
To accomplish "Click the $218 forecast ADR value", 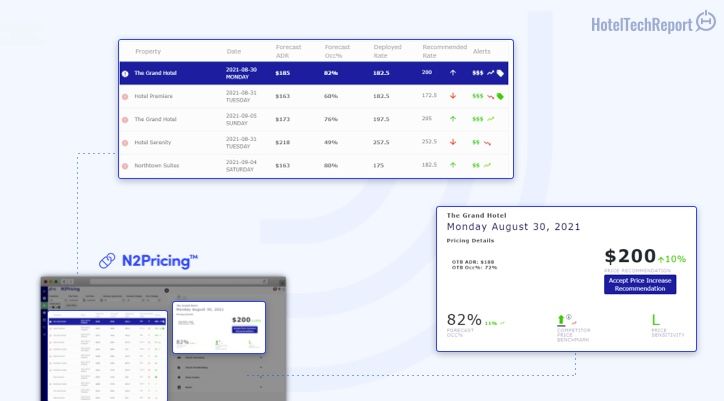I will [x=283, y=142].
